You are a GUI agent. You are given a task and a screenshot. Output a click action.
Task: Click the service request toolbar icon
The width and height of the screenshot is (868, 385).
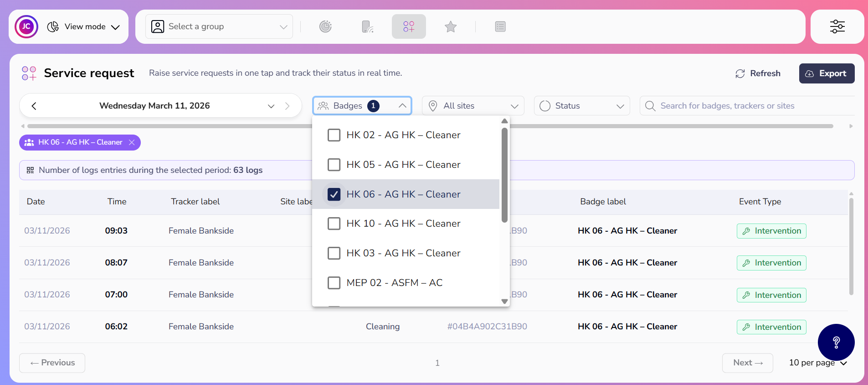409,26
